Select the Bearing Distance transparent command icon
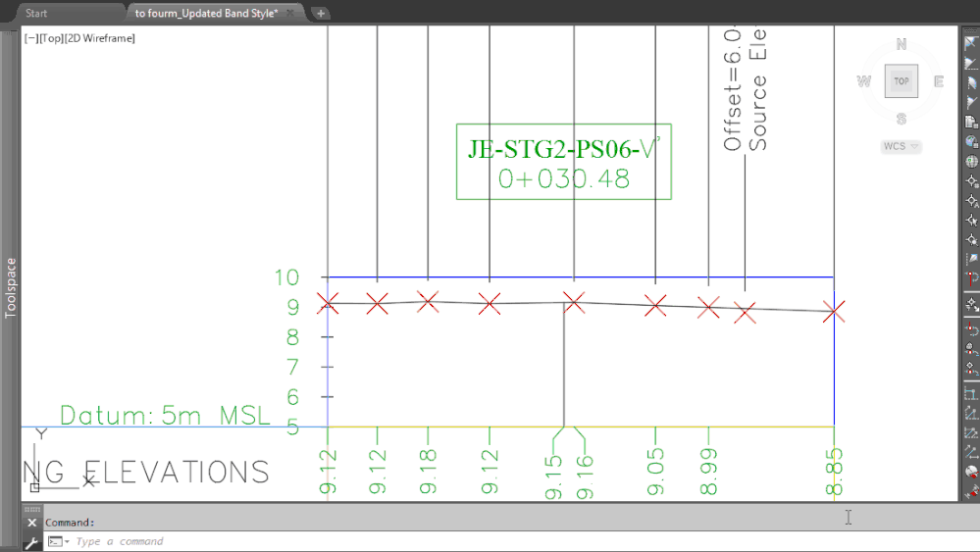The image size is (980, 552). click(x=971, y=63)
